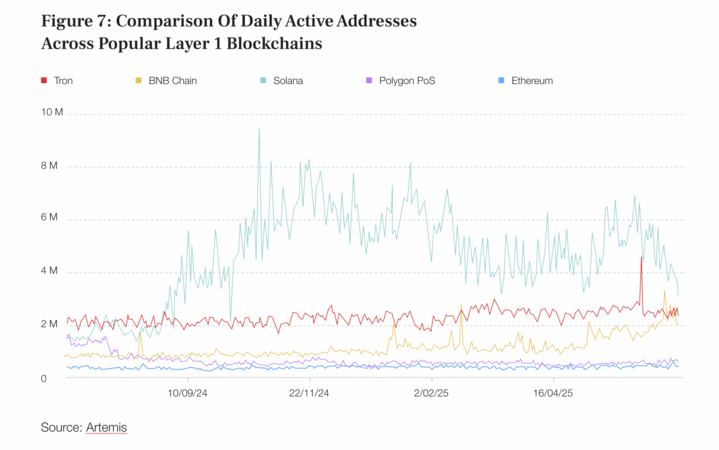Toggle the Tron series label
The height and width of the screenshot is (450, 719).
pos(63,80)
